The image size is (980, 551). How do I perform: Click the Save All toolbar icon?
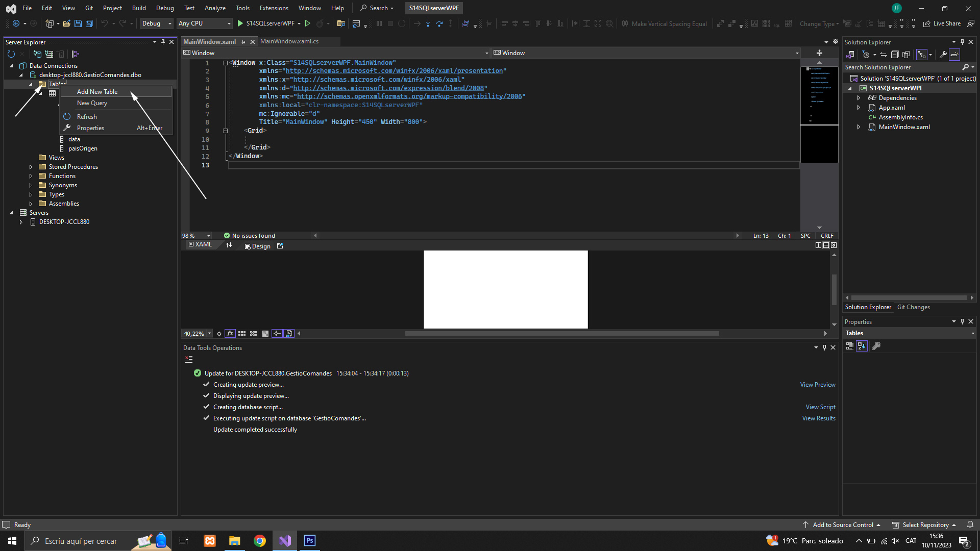point(89,23)
